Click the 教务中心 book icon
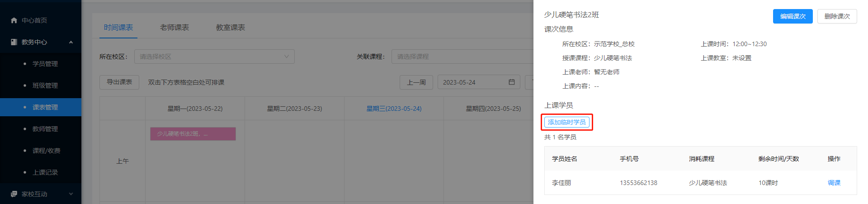The image size is (868, 204). coord(14,42)
